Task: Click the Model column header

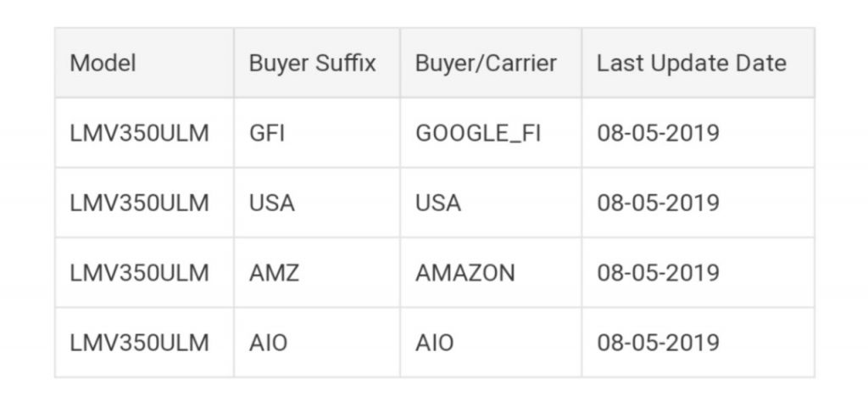Action: click(x=103, y=64)
